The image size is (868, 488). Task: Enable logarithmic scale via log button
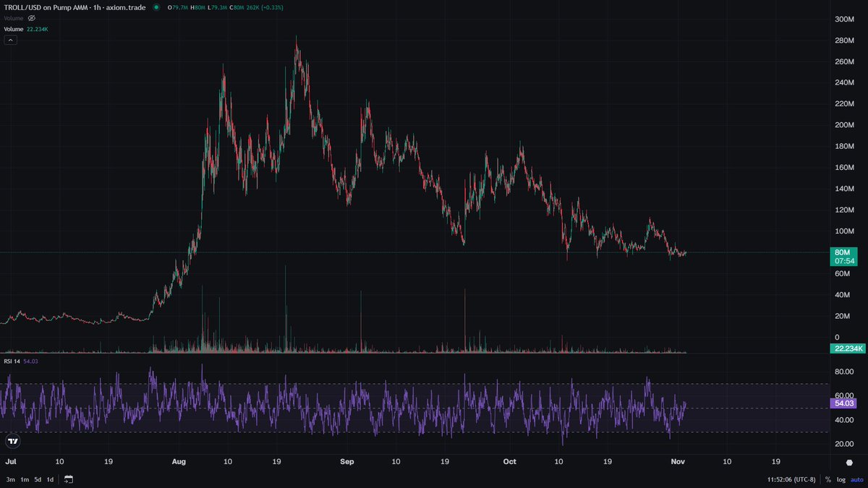point(841,479)
